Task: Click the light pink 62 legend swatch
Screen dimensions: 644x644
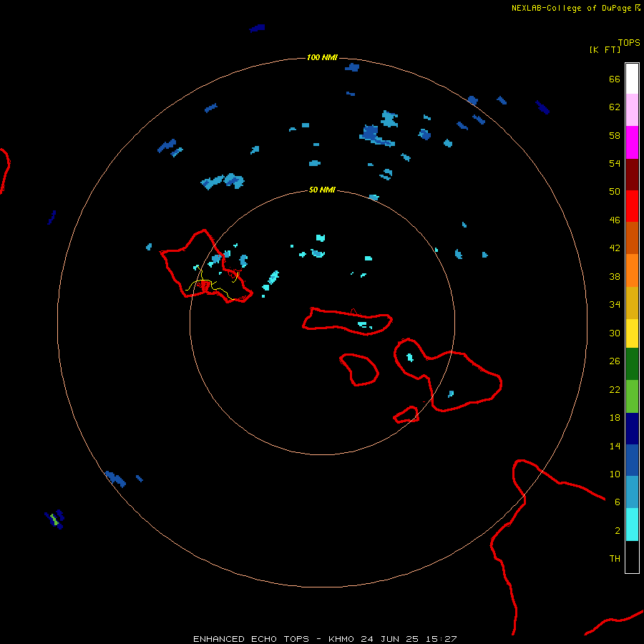Action: (x=632, y=109)
